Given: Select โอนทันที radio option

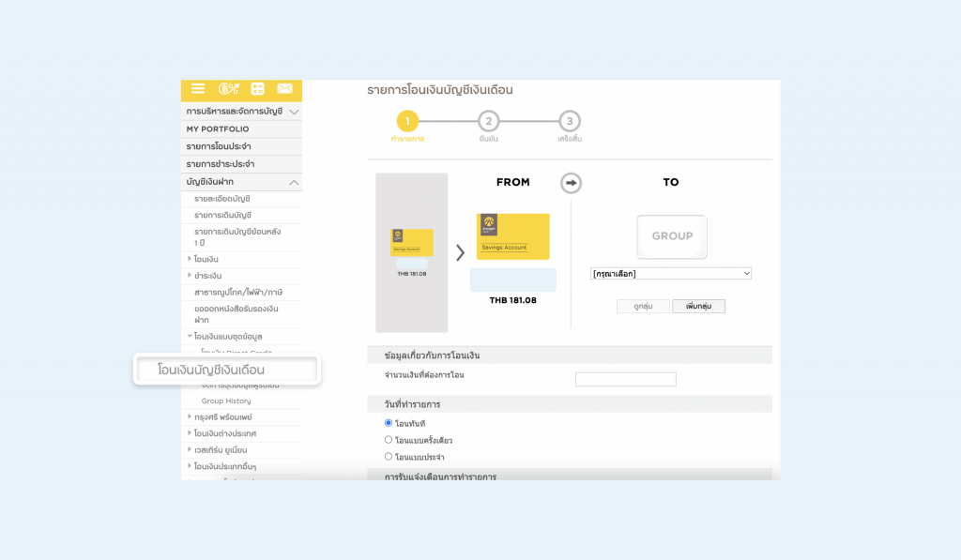Looking at the screenshot, I should pyautogui.click(x=389, y=423).
